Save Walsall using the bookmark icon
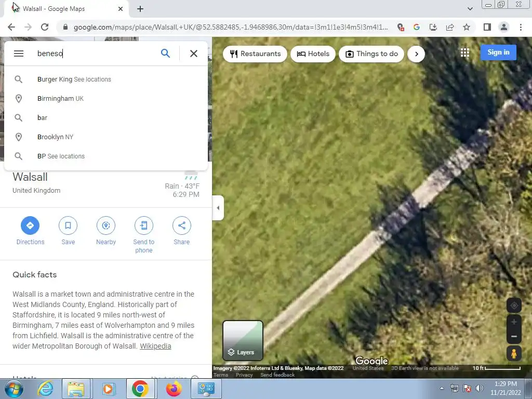Screen dimensions: 532x399 68,225
